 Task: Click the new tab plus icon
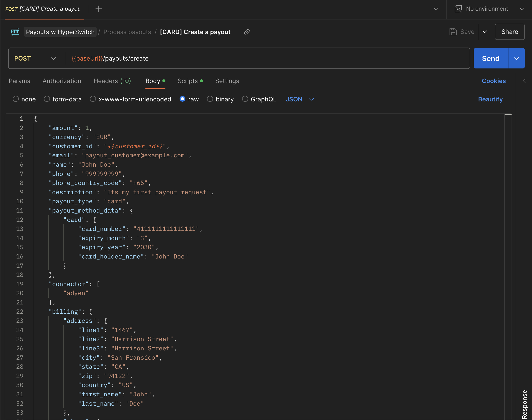[99, 9]
